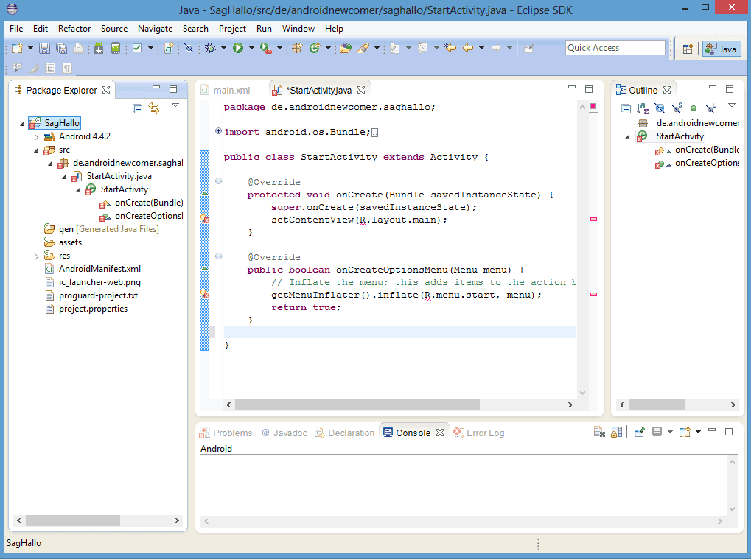This screenshot has width=751, height=560.
Task: Click the Display Selected Console icon
Action: [x=657, y=432]
